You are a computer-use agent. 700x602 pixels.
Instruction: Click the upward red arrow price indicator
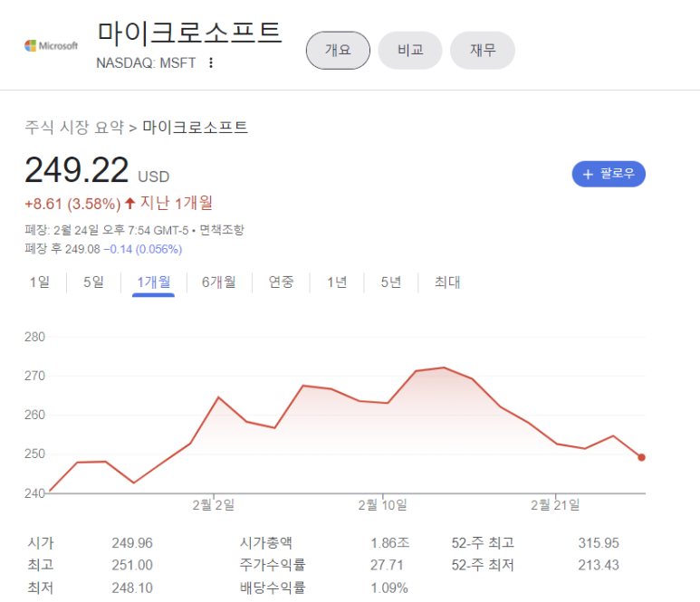129,204
